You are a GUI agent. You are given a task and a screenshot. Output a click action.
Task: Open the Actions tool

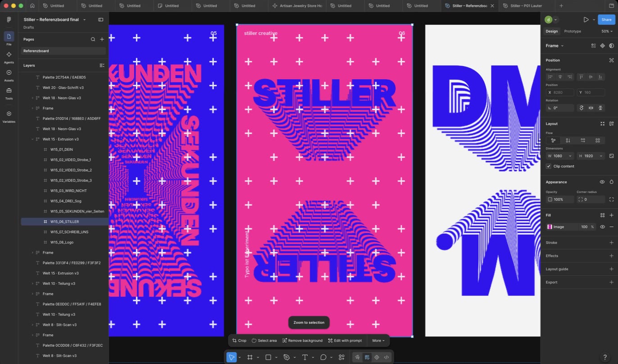(341, 357)
